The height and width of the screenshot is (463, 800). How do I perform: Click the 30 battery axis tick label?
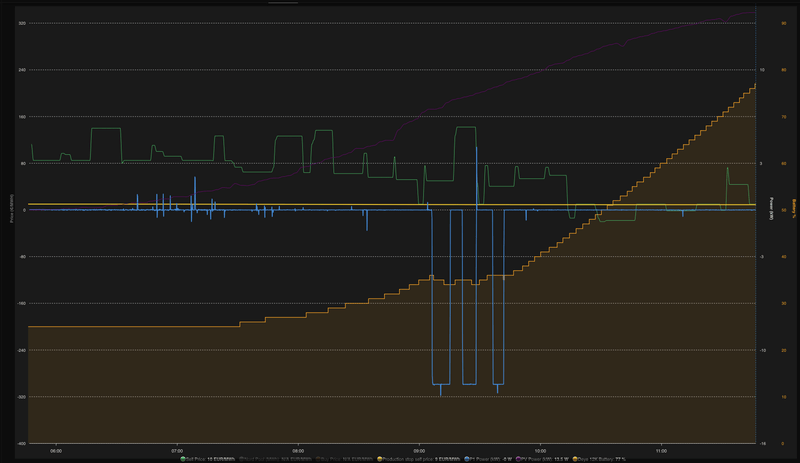pyautogui.click(x=784, y=304)
